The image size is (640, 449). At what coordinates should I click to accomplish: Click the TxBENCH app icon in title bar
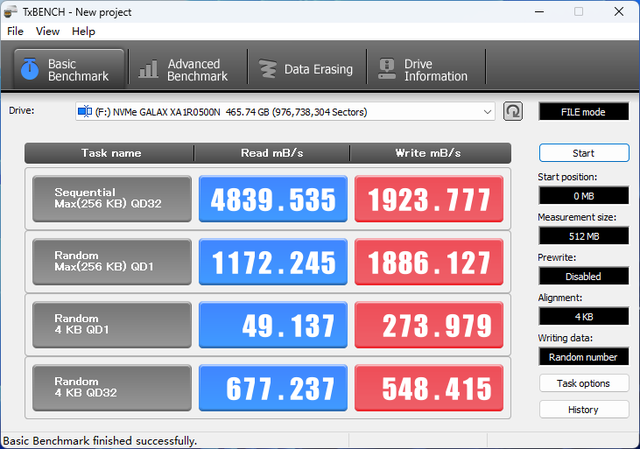11,11
